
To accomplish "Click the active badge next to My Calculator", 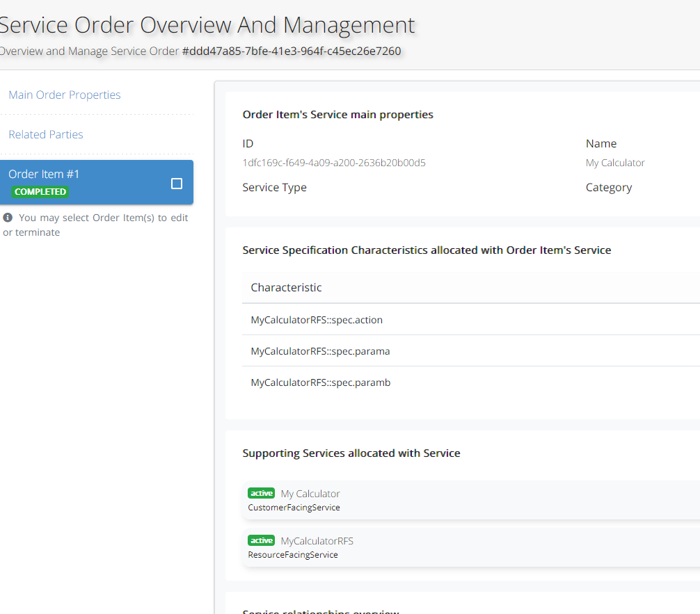I will click(x=262, y=493).
